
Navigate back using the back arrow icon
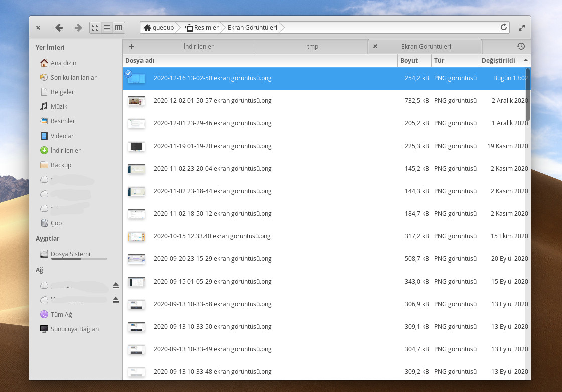click(59, 28)
